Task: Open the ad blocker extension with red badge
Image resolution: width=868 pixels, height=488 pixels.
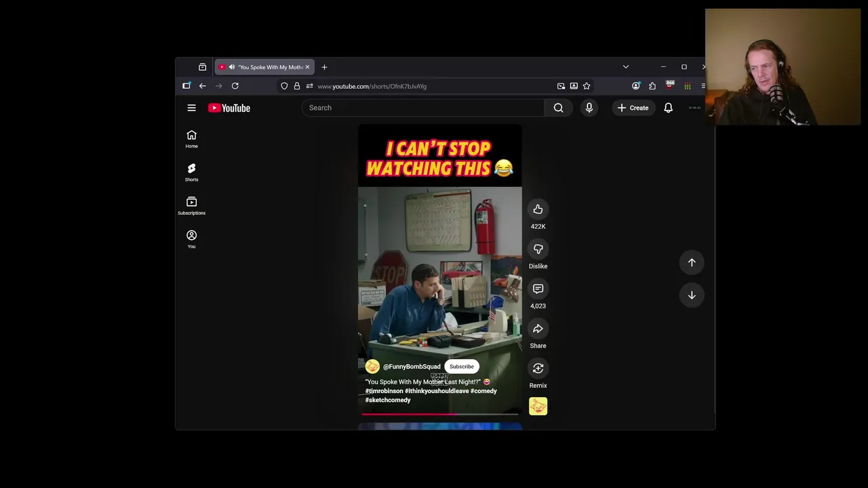Action: pyautogui.click(x=670, y=85)
